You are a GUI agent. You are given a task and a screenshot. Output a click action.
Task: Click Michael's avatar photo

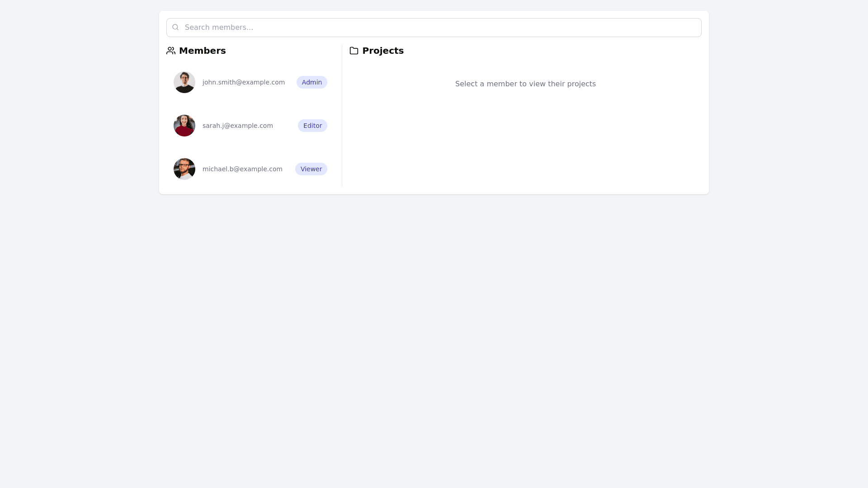pos(184,169)
